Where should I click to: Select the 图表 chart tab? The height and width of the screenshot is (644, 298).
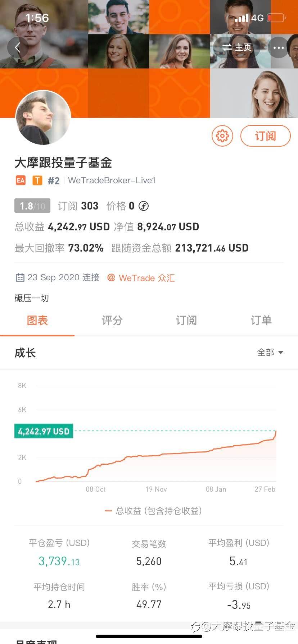pos(37,320)
